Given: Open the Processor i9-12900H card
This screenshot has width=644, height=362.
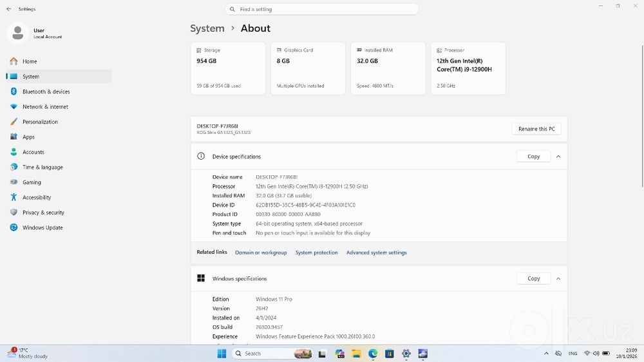Looking at the screenshot, I should click(468, 68).
